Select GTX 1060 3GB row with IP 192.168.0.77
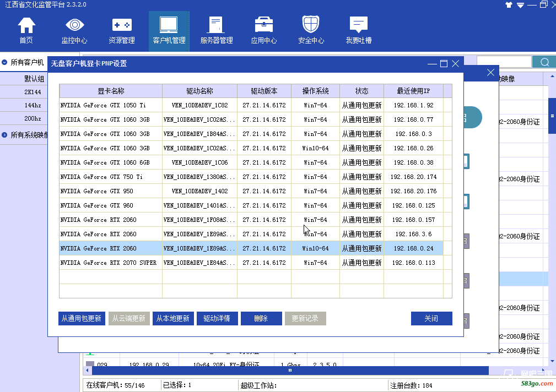Screen dimensions: 556x392 (251, 119)
